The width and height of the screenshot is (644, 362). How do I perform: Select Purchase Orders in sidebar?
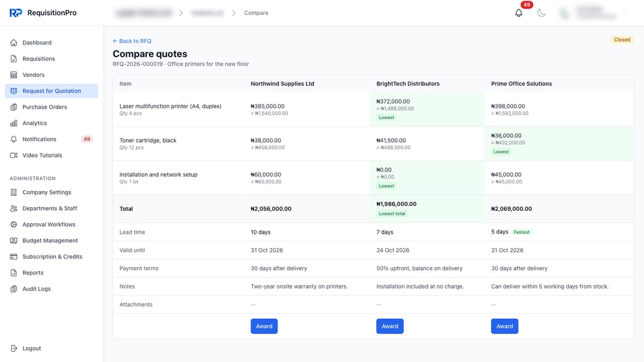[52, 107]
